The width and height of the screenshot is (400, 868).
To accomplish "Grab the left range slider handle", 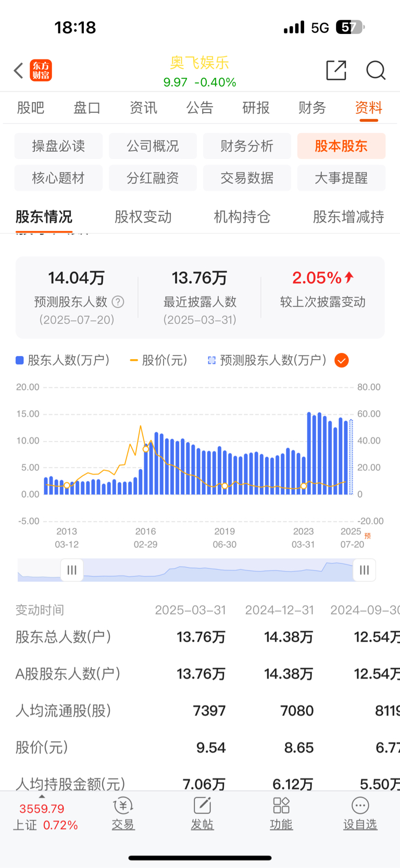I will coord(72,570).
